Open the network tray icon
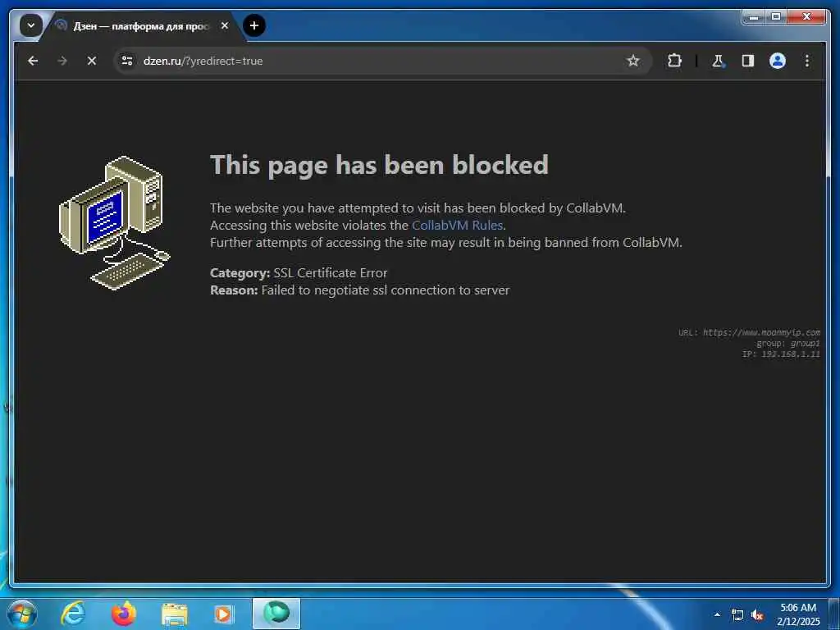The width and height of the screenshot is (840, 630). pos(737,615)
